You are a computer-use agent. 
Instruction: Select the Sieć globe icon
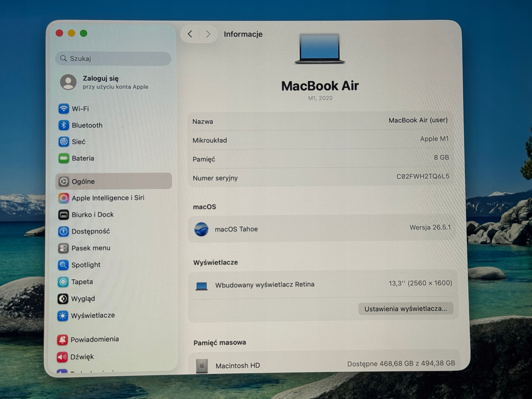pyautogui.click(x=64, y=142)
